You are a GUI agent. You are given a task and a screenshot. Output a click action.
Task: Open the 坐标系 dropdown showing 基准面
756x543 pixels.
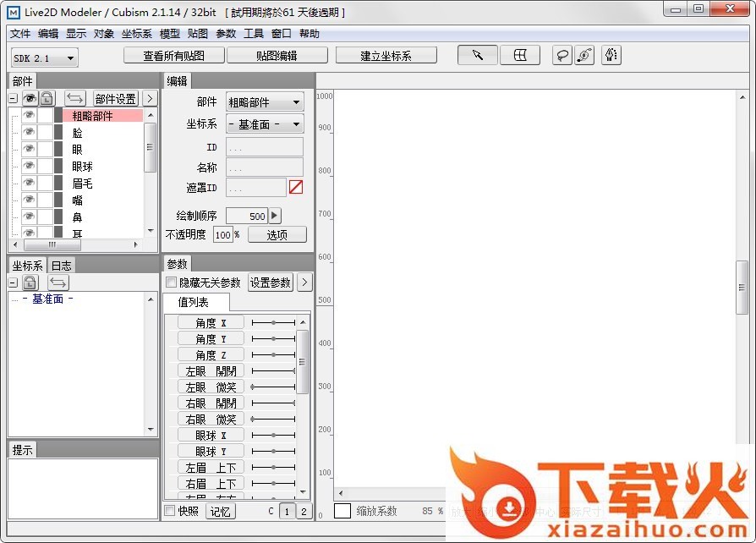pyautogui.click(x=265, y=124)
